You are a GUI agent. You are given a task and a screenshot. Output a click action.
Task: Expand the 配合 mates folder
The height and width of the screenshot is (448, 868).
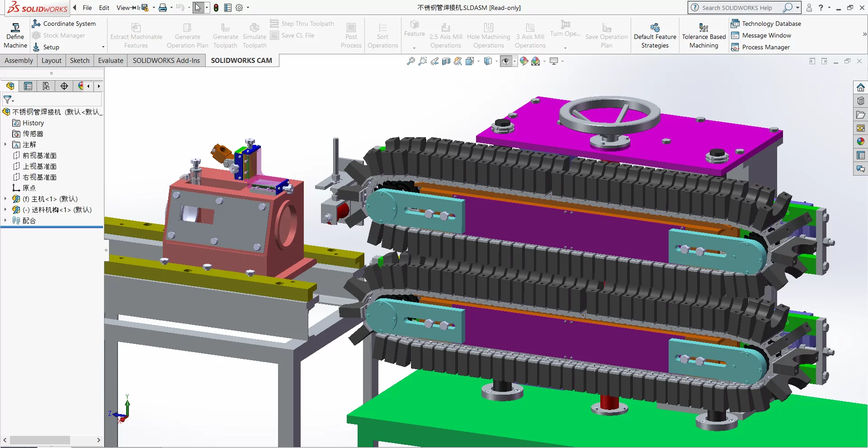[x=5, y=220]
